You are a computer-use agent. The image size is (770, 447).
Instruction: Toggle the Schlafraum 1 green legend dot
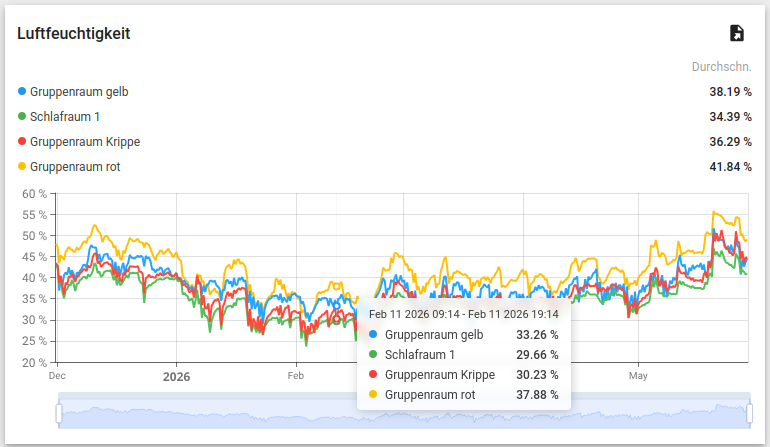point(22,116)
